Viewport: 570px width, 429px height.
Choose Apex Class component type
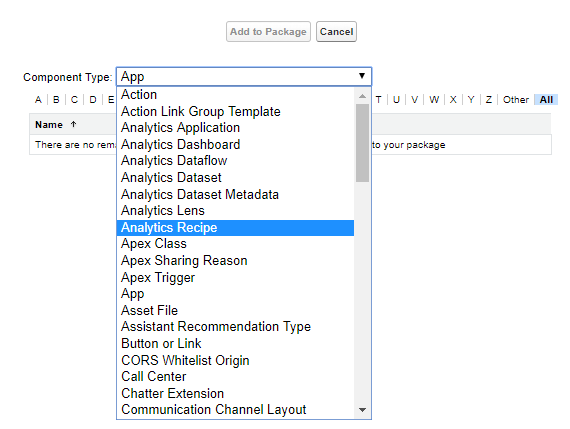(235, 244)
